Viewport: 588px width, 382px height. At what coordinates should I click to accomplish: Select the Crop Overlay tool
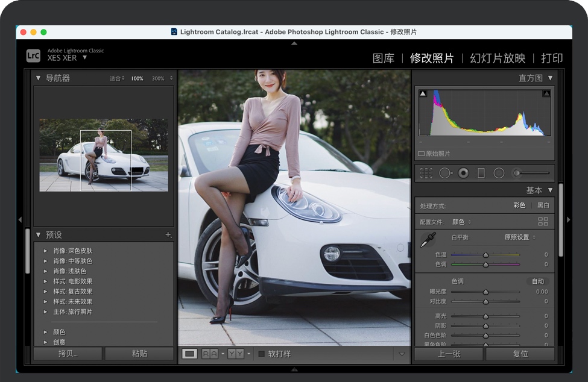click(x=426, y=173)
